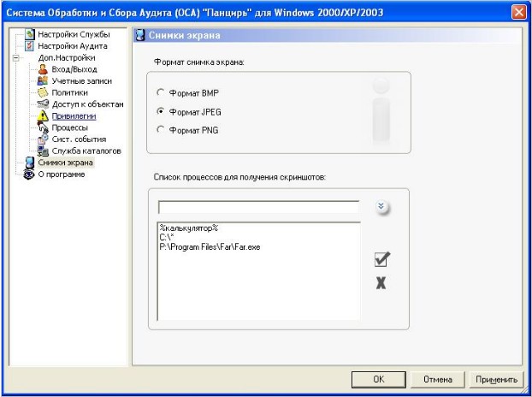This screenshot has width=532, height=397.
Task: Collapse the Доп.Настройки tree node
Action: click(x=16, y=58)
